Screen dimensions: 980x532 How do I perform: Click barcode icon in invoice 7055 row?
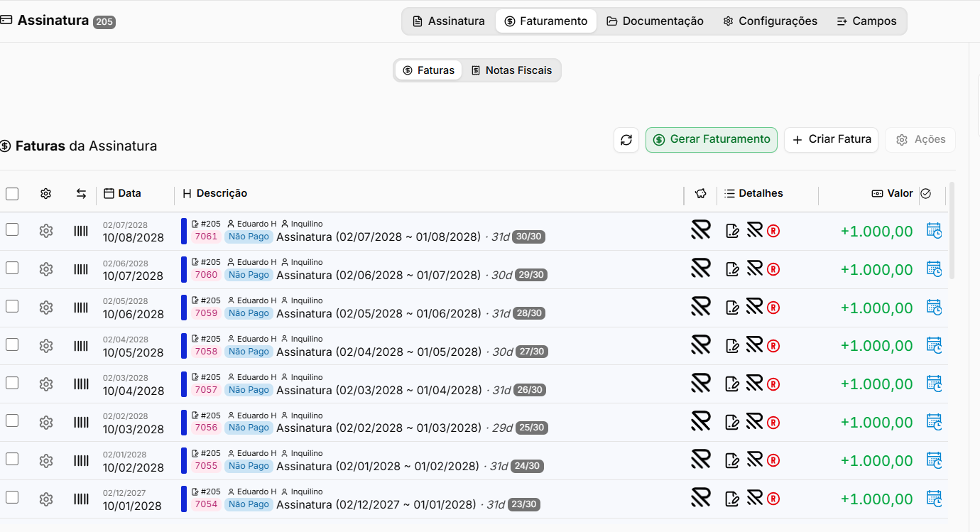pyautogui.click(x=81, y=461)
